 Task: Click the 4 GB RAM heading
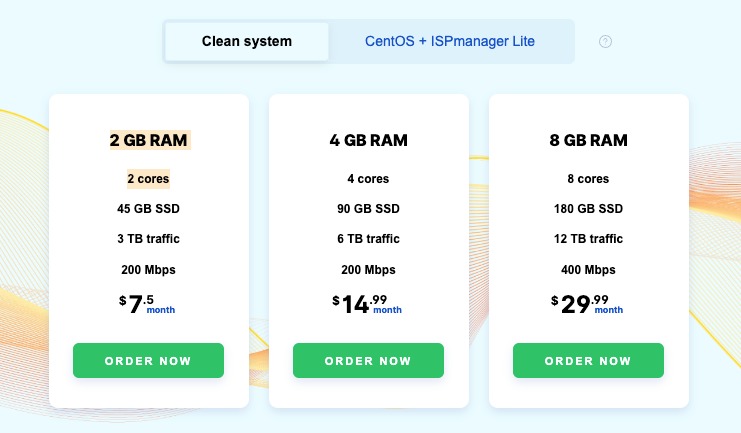pos(368,140)
